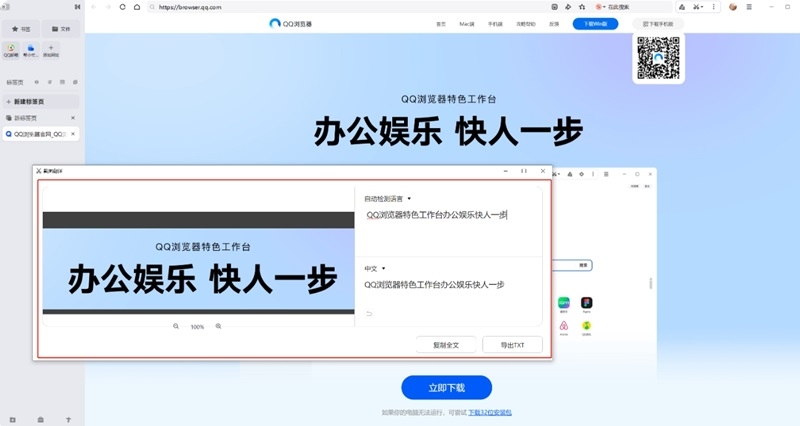The image size is (800, 426).
Task: Open the blue cloud shortcut in sidebar
Action: click(31, 51)
